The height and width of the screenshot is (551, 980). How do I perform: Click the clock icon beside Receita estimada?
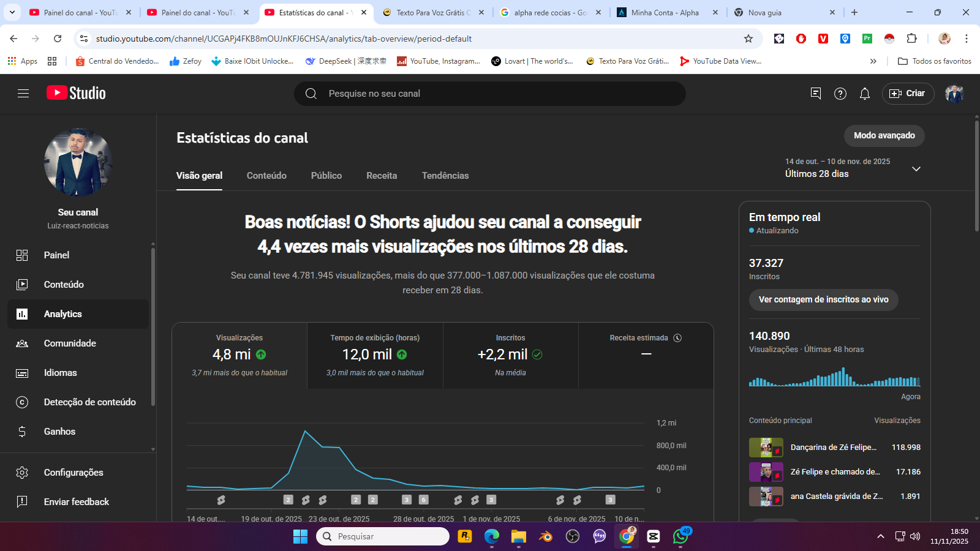[x=677, y=338]
